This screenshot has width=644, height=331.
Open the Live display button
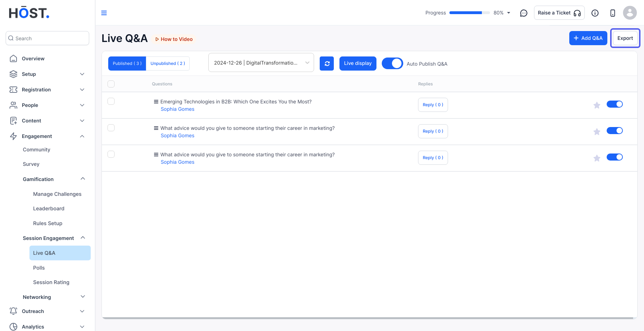(x=358, y=64)
